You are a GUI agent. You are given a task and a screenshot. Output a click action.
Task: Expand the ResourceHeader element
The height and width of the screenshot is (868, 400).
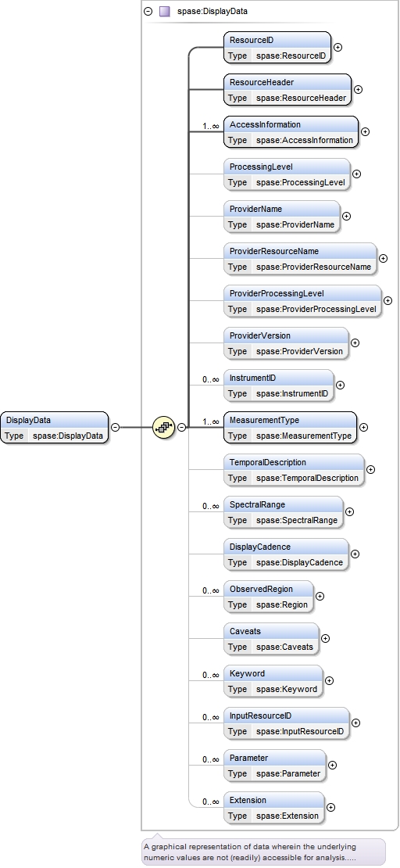point(358,89)
